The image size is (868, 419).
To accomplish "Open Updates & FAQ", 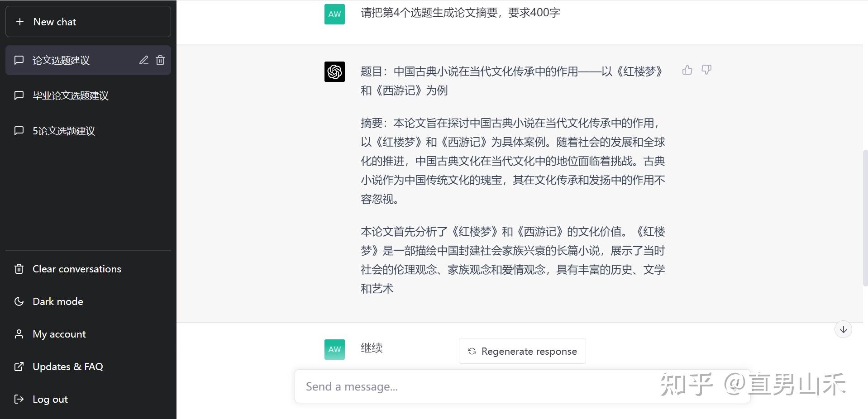I will (x=68, y=367).
